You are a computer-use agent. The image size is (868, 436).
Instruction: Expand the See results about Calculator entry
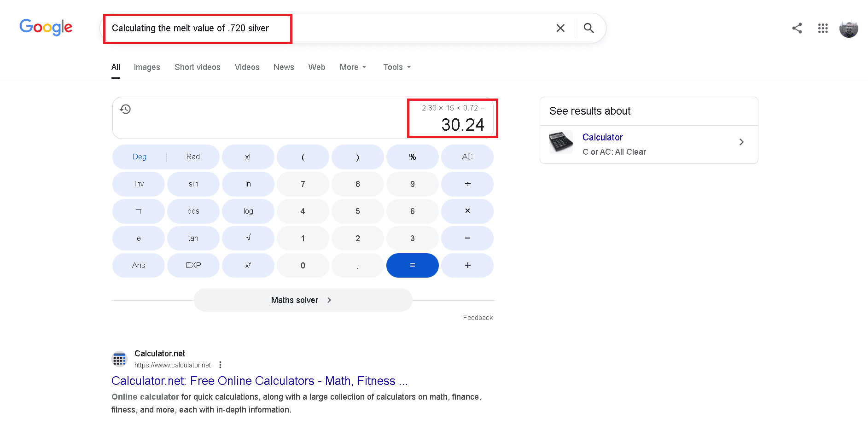tap(741, 142)
